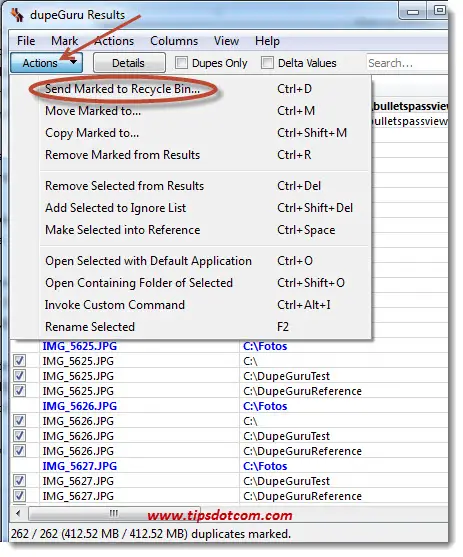This screenshot has width=463, height=557.
Task: Click the horizontal scrollbar thumb
Action: [x=114, y=513]
